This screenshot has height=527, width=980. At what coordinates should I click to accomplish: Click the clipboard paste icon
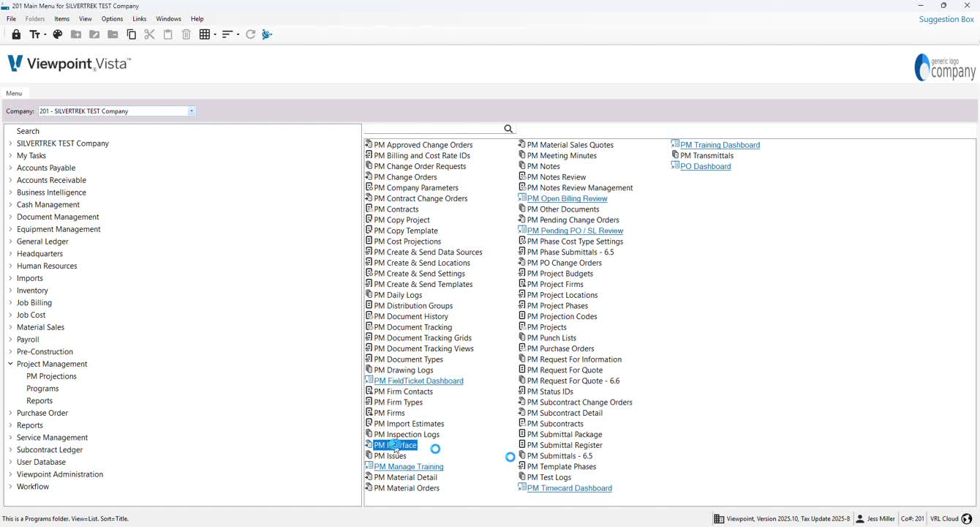168,34
